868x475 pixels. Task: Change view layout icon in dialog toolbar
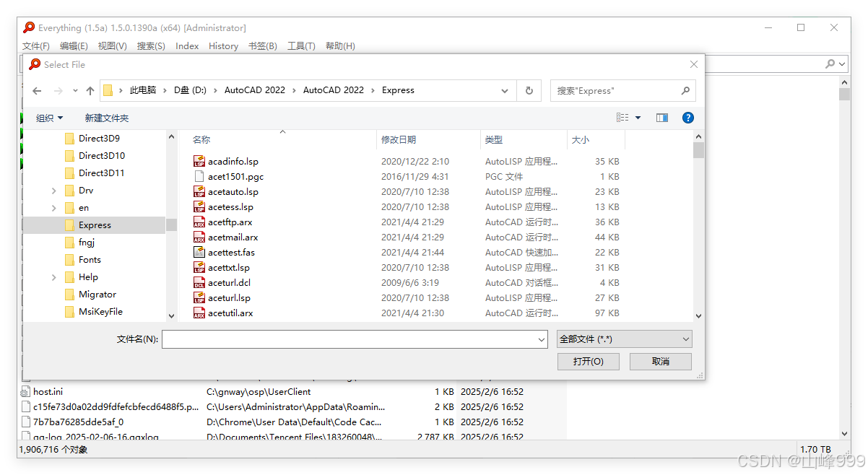(x=622, y=118)
